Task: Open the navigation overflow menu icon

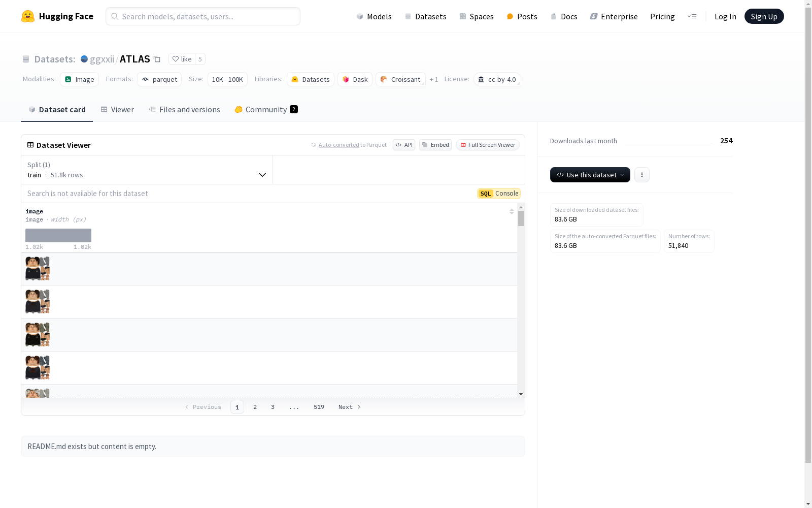Action: pos(692,16)
